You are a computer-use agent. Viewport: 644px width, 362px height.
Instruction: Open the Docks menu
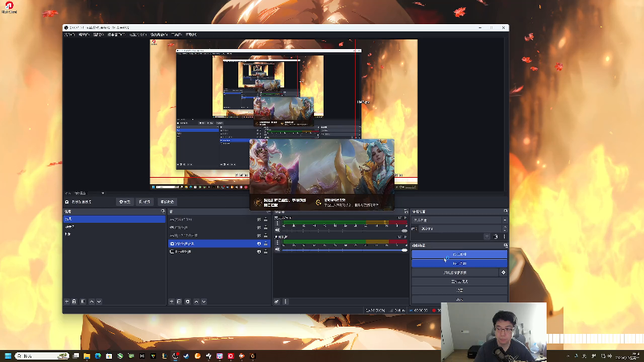click(x=116, y=35)
